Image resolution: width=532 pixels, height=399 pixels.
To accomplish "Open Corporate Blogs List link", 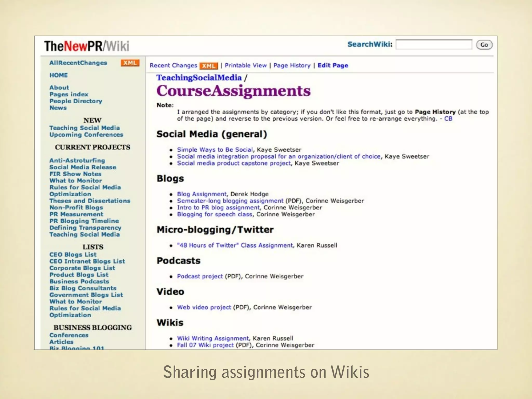I will pyautogui.click(x=82, y=268).
